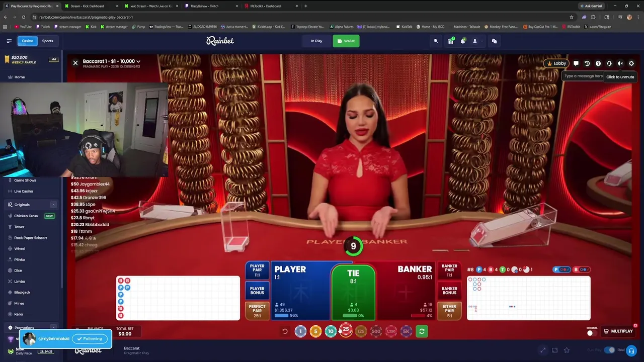Viewport: 644px width, 362px height.
Task: Open the game settings gear
Action: tap(631, 63)
